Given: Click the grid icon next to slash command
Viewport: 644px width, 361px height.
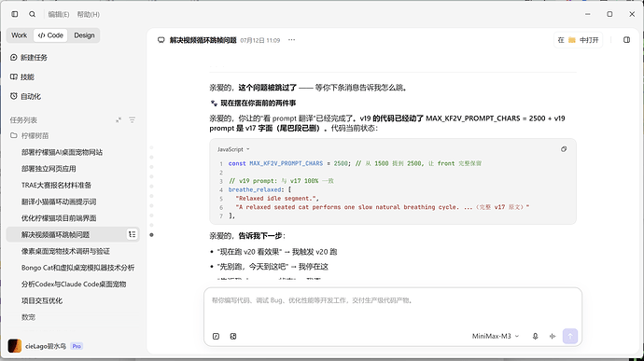Looking at the screenshot, I should coord(233,337).
